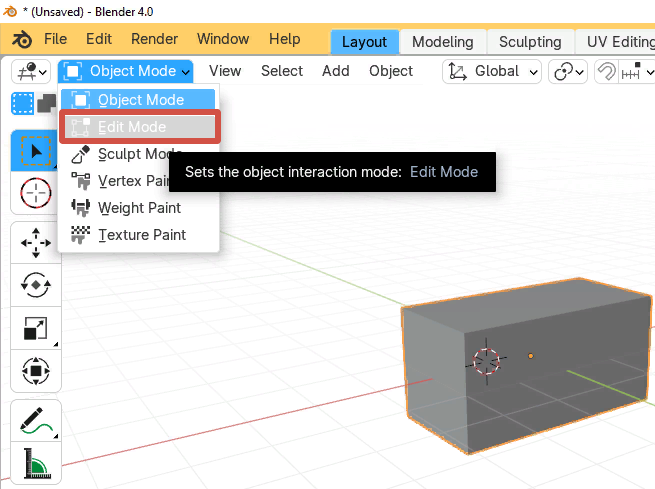655x489 pixels.
Task: Toggle the snap magnet icon
Action: 606,71
